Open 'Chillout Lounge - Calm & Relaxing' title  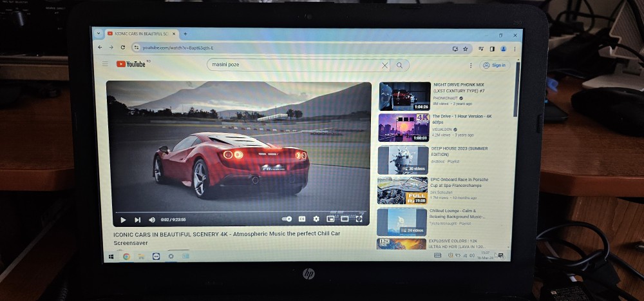[457, 213]
